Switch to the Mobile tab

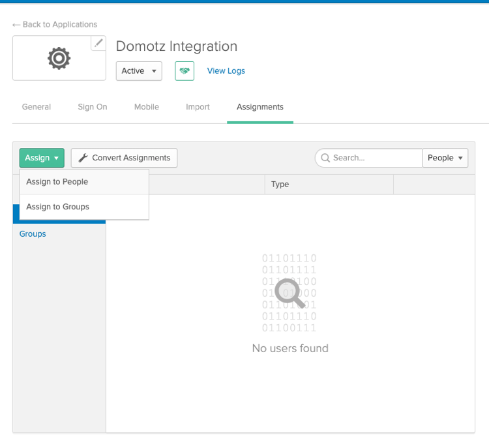coord(147,107)
